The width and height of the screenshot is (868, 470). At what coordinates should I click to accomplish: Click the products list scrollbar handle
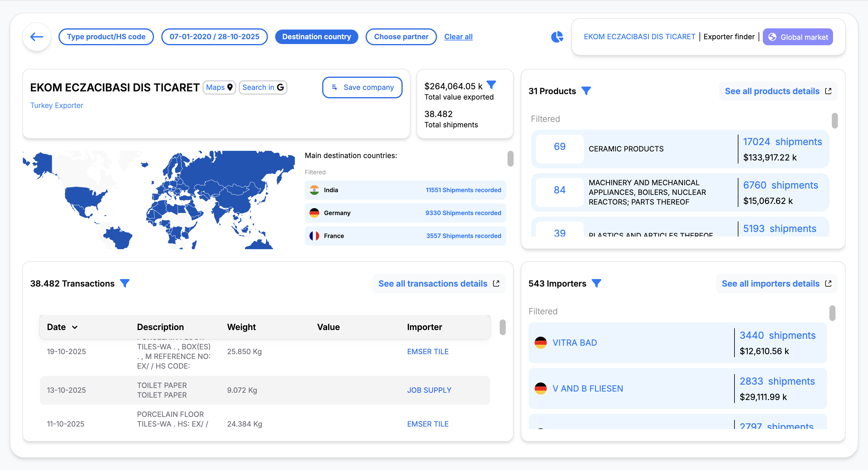[x=834, y=121]
